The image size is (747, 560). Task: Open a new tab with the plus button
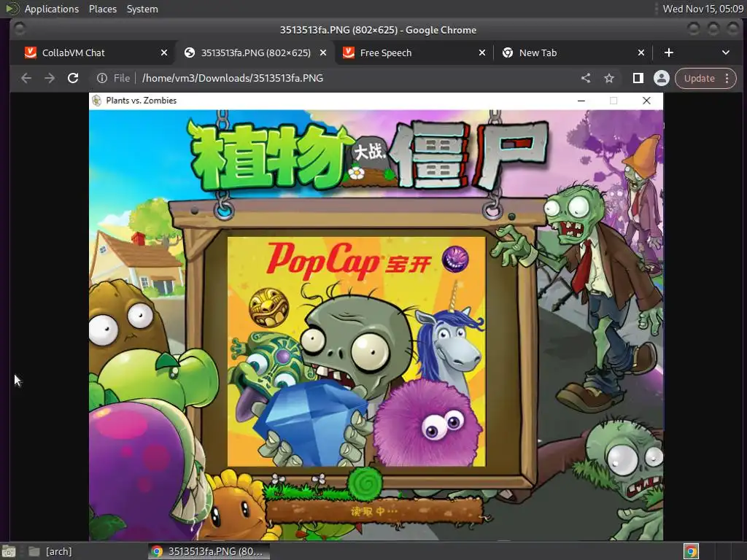pos(669,52)
